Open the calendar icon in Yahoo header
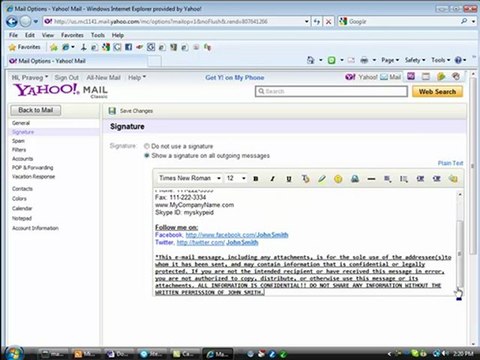The height and width of the screenshot is (360, 480). [426, 77]
